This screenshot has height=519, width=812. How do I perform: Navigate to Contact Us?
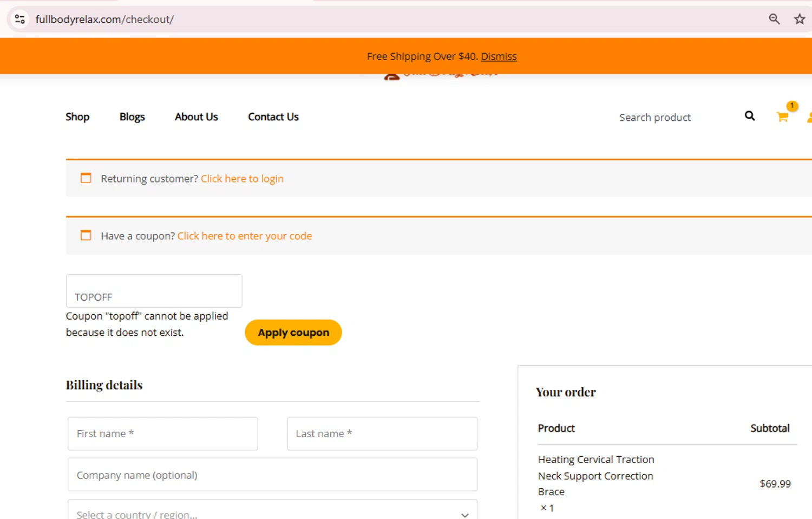pos(273,117)
